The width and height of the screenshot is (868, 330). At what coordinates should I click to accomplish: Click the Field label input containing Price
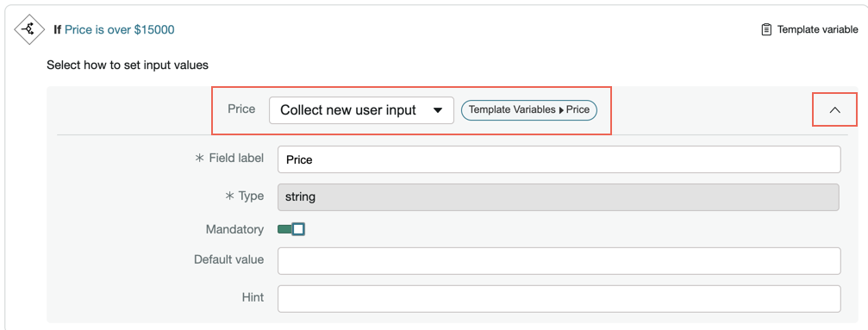pos(559,159)
